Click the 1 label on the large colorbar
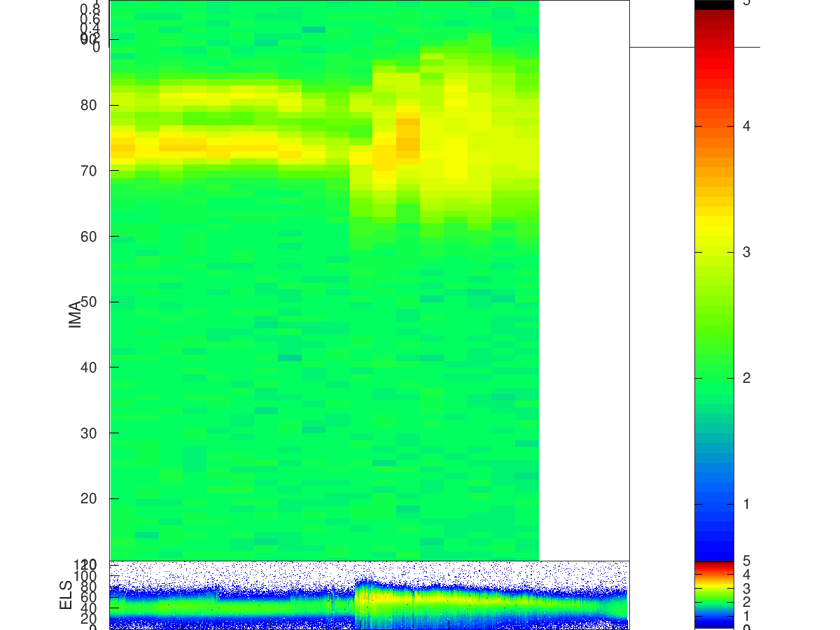Viewport: 840px width, 630px height. (746, 504)
